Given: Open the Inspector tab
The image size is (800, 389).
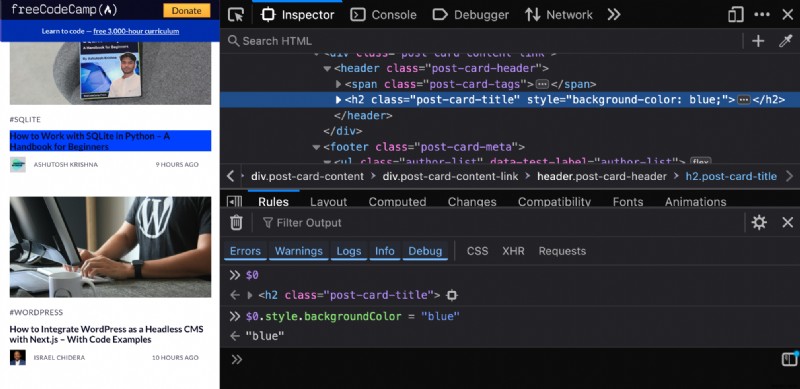Looking at the screenshot, I should pyautogui.click(x=298, y=15).
